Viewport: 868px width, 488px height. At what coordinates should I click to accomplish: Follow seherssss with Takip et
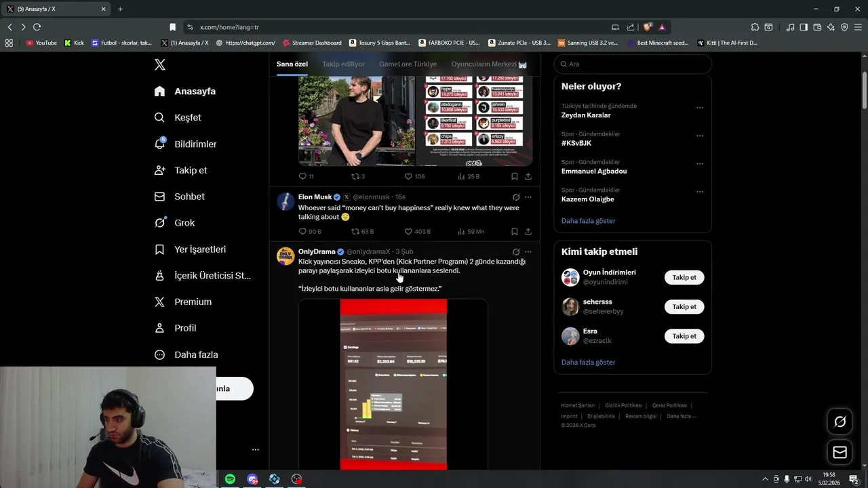[x=684, y=306]
